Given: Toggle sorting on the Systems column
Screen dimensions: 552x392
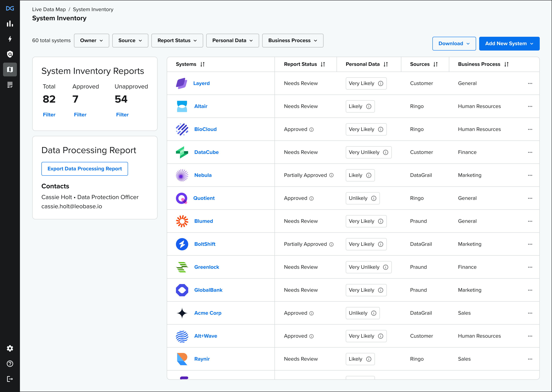Looking at the screenshot, I should pos(203,64).
